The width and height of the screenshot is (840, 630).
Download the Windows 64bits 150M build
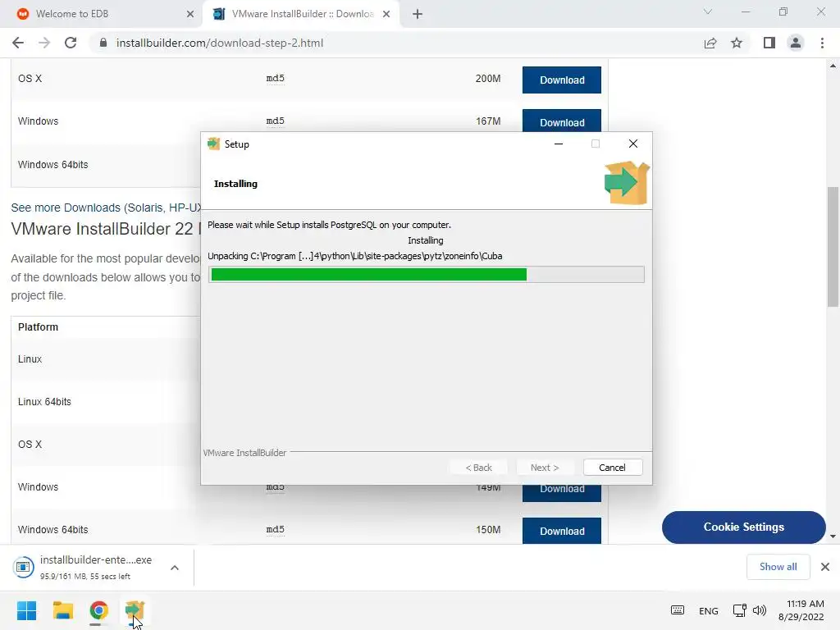[561, 531]
